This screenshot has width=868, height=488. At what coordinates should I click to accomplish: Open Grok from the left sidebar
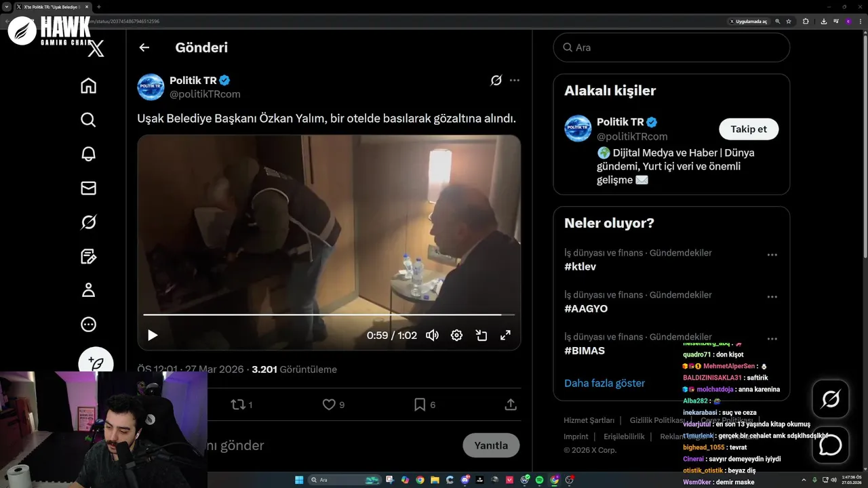pos(88,222)
